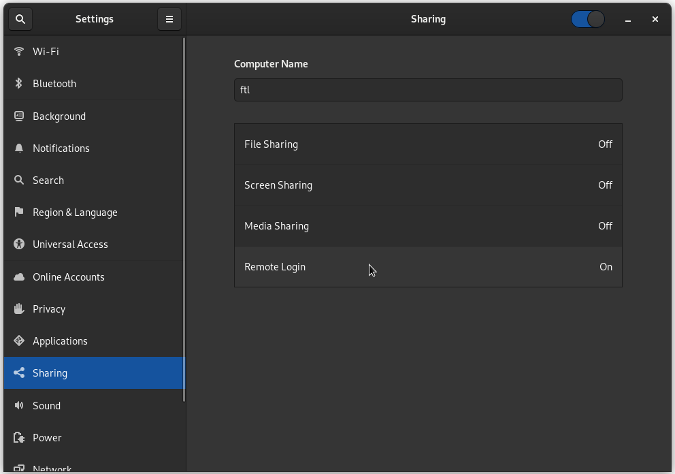Open the Sound settings panel
Image resolution: width=675 pixels, height=474 pixels.
tap(46, 406)
